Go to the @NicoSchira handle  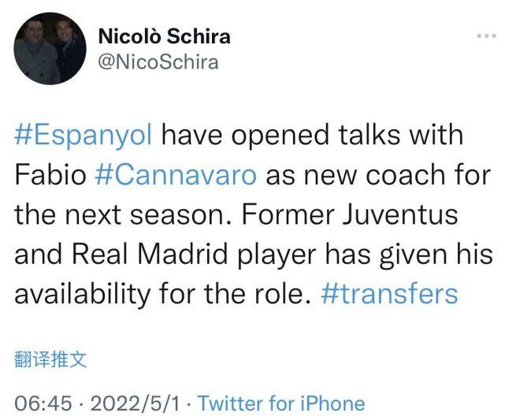(x=157, y=61)
